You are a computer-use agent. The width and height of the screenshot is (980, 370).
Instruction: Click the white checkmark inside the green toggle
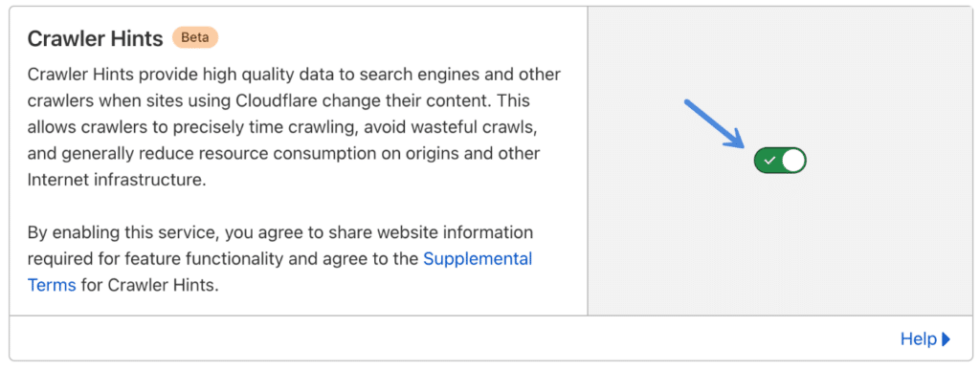770,161
